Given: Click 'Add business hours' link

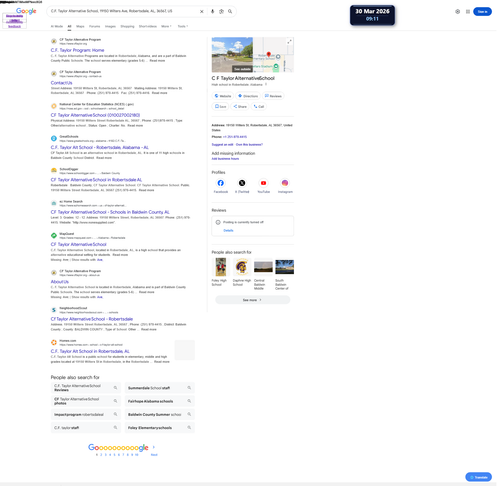Looking at the screenshot, I should click(225, 159).
